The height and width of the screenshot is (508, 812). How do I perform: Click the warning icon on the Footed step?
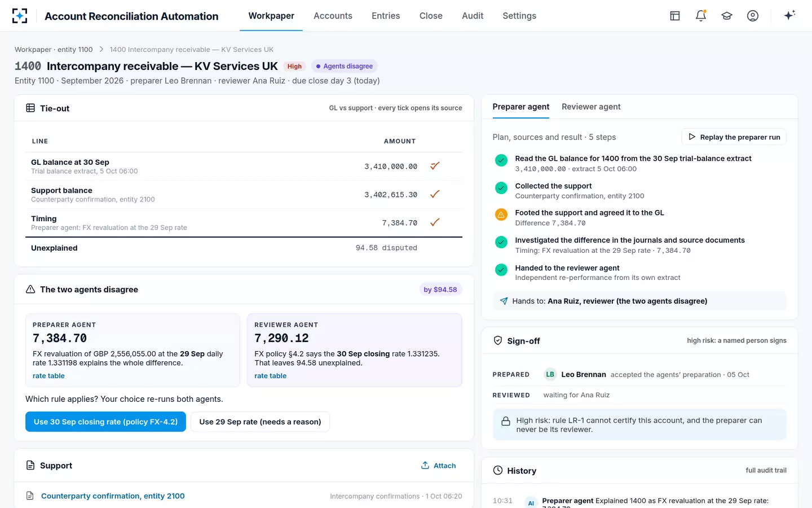pos(501,214)
